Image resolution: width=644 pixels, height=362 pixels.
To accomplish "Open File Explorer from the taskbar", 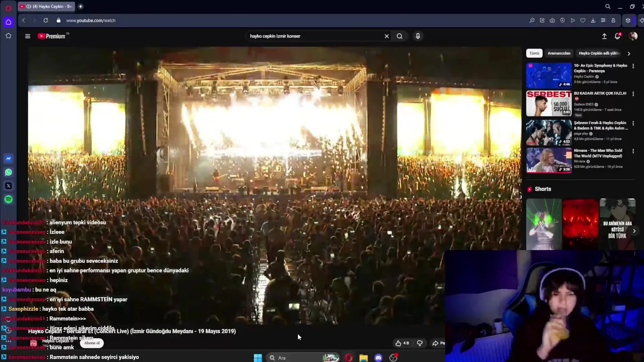I will (363, 357).
